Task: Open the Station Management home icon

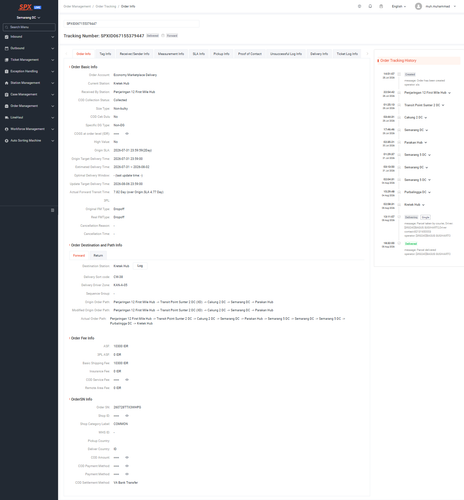Action: tap(7, 83)
